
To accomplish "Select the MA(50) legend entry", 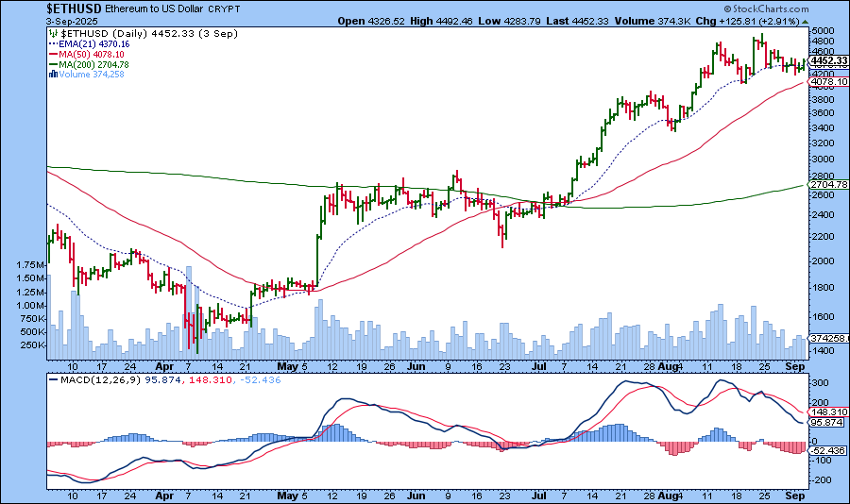I will pos(89,54).
